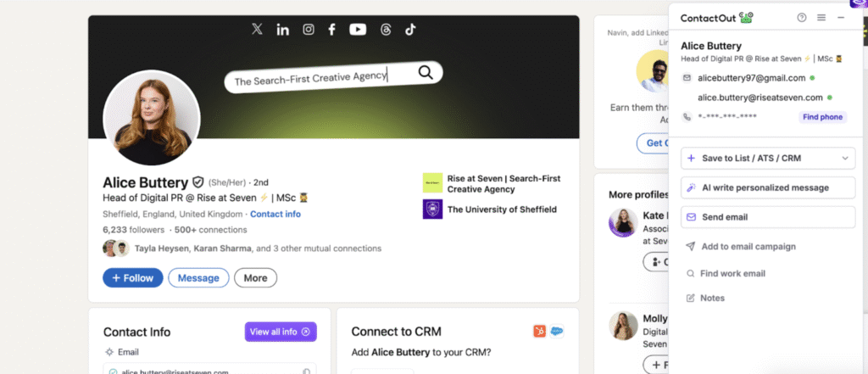
Task: Click the 6,233 followers text
Action: tap(133, 229)
